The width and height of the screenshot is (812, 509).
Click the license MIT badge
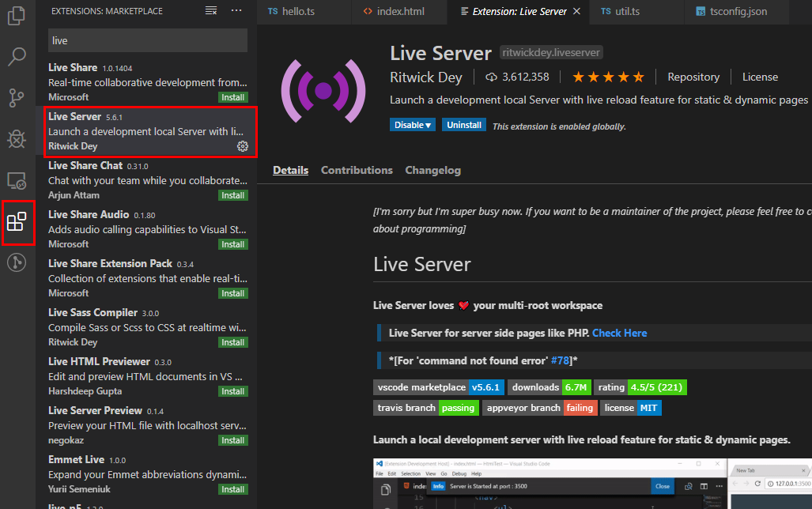[631, 408]
